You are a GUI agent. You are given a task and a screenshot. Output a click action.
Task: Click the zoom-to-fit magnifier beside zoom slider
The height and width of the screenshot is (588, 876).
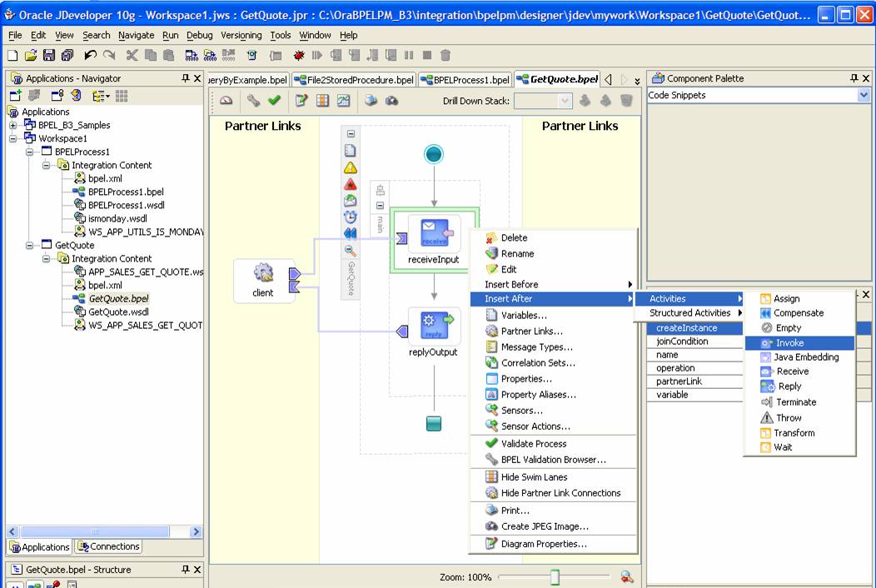click(x=627, y=577)
